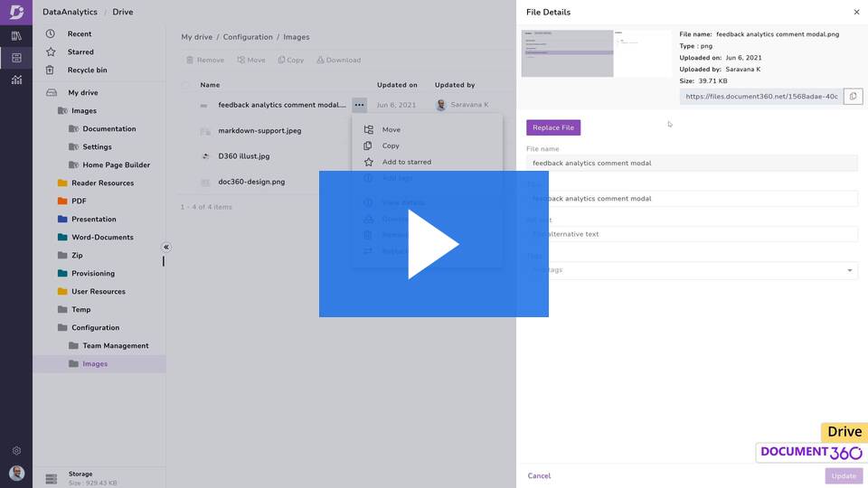The width and height of the screenshot is (868, 488).
Task: Open more options for feedback analytics file
Action: pyautogui.click(x=359, y=105)
